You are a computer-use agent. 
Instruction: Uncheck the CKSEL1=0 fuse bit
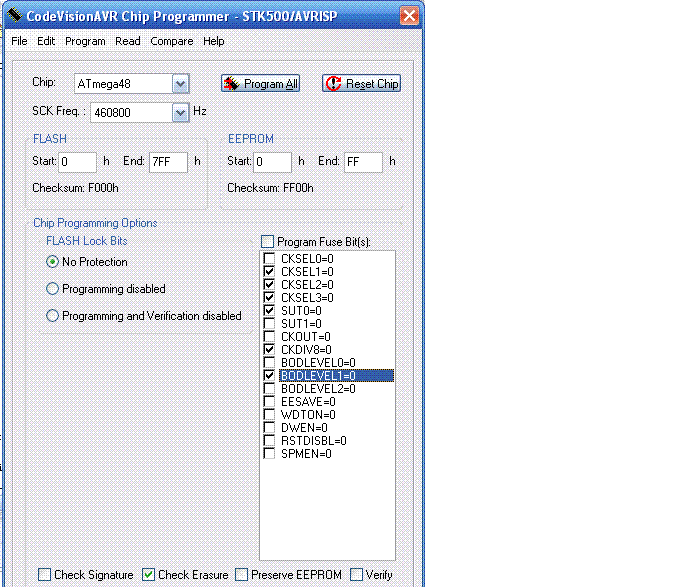pyautogui.click(x=269, y=272)
